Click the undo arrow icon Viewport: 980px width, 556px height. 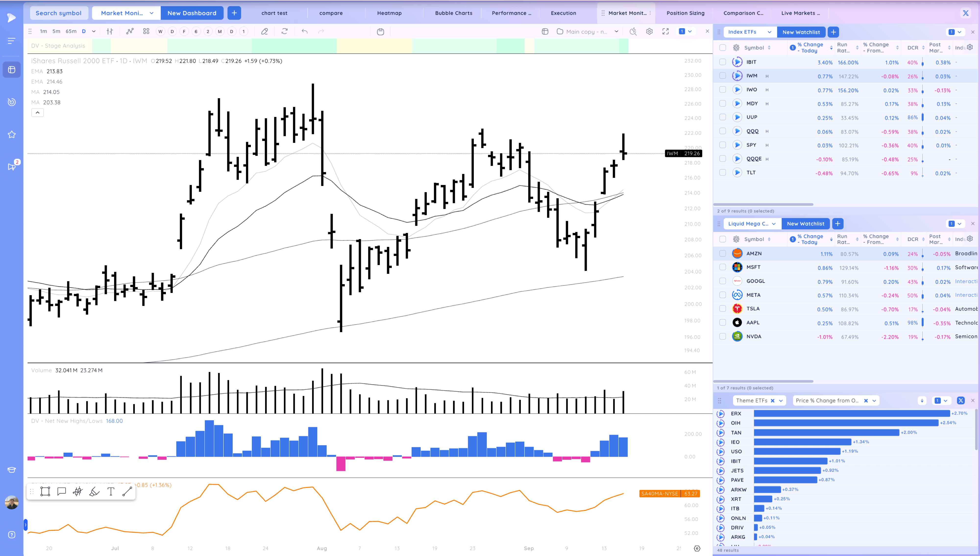(304, 32)
